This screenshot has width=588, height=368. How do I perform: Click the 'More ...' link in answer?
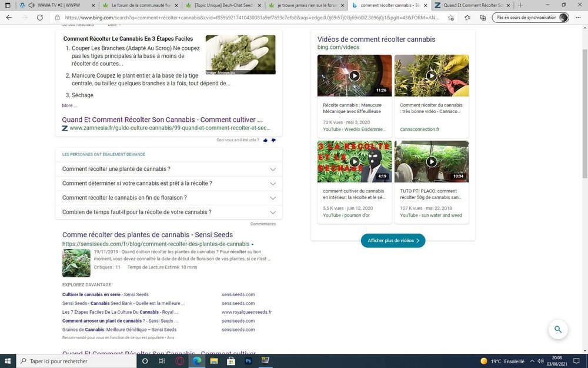(69, 105)
